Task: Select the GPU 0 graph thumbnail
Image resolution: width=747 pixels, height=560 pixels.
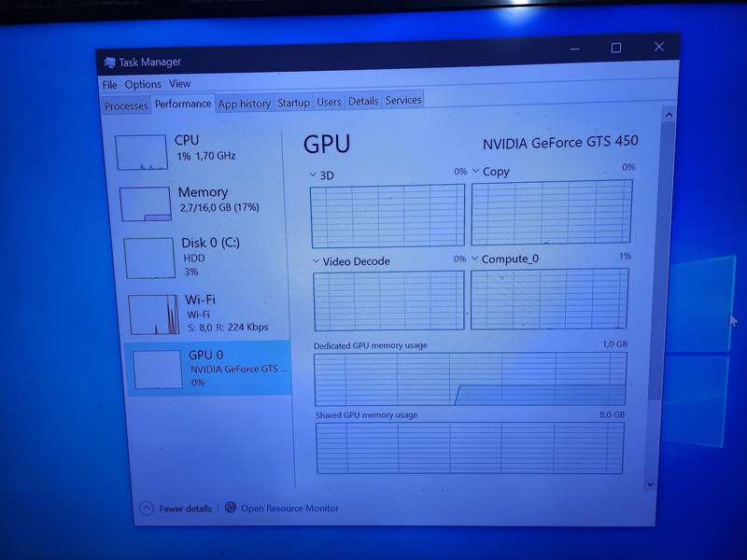Action: 158,370
